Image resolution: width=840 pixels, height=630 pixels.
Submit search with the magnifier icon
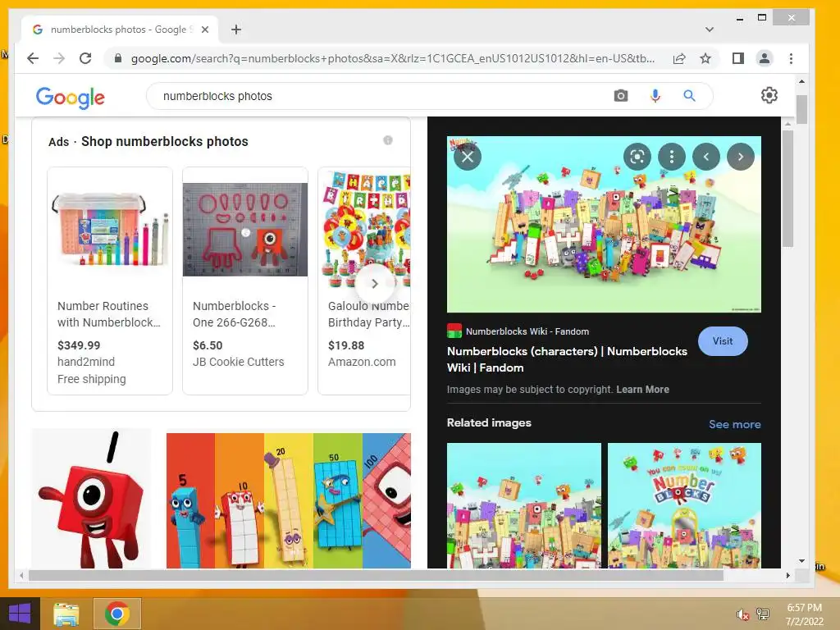point(689,96)
